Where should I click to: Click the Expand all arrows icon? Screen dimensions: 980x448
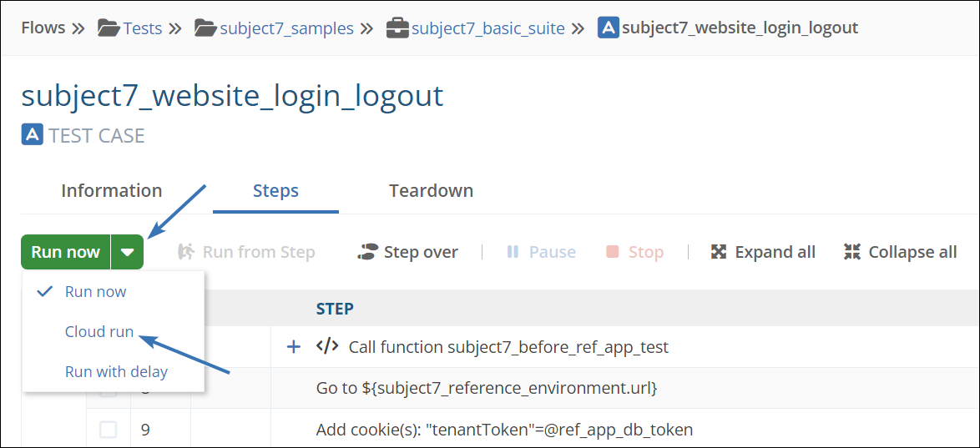pyautogui.click(x=718, y=252)
